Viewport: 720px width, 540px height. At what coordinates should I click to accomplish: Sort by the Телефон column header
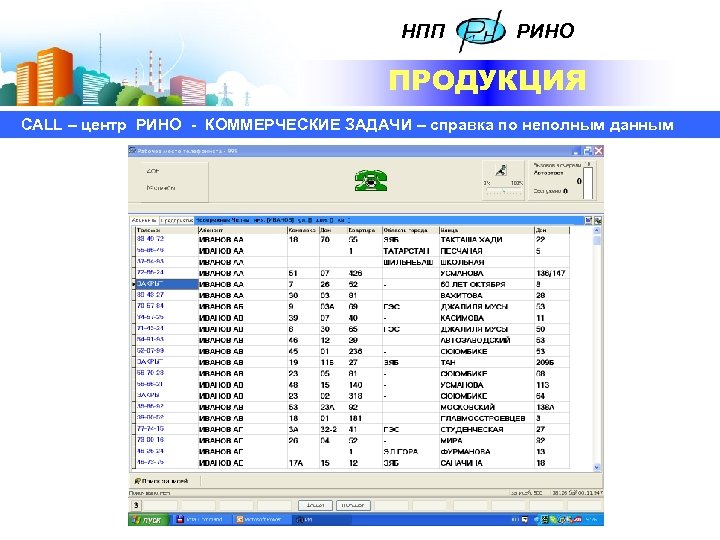[x=166, y=230]
